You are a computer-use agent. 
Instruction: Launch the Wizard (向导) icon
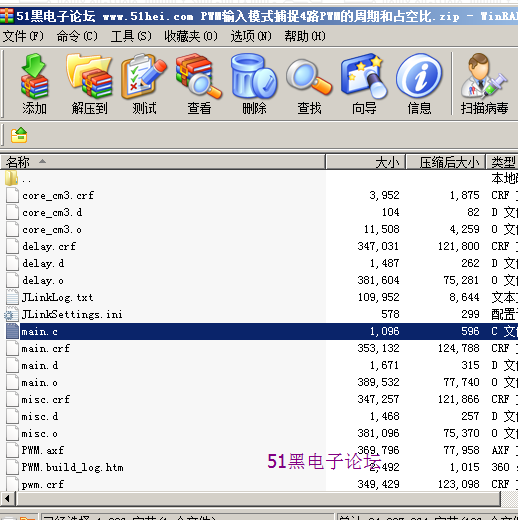364,76
